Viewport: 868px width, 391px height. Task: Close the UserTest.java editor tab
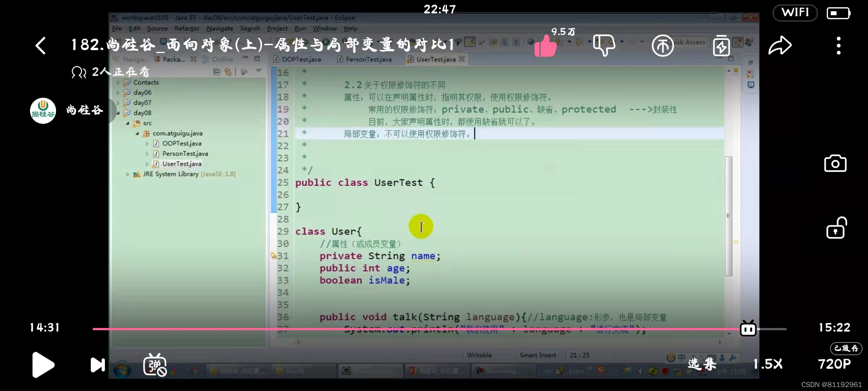[462, 59]
